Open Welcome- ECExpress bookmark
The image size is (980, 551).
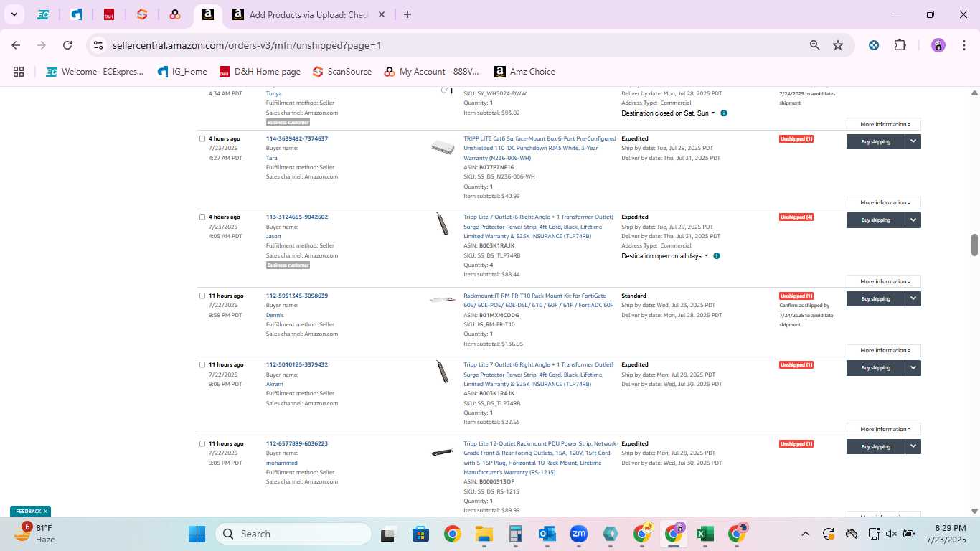pos(95,72)
